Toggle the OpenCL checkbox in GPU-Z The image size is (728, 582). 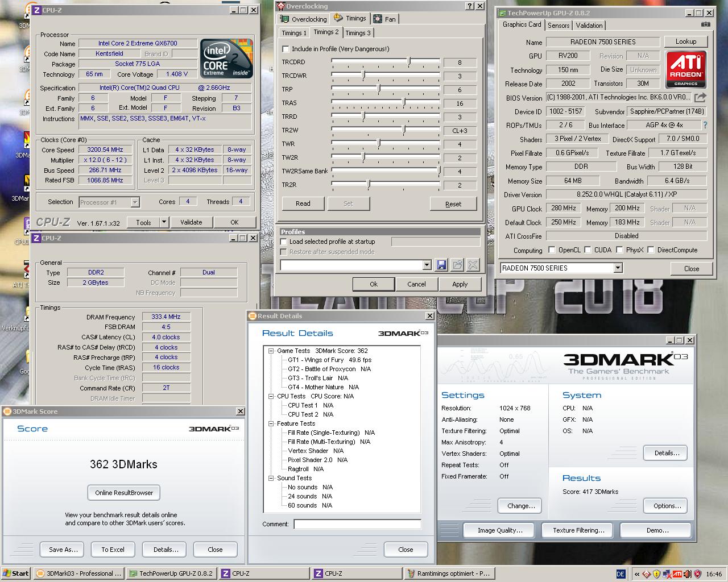[x=552, y=250]
